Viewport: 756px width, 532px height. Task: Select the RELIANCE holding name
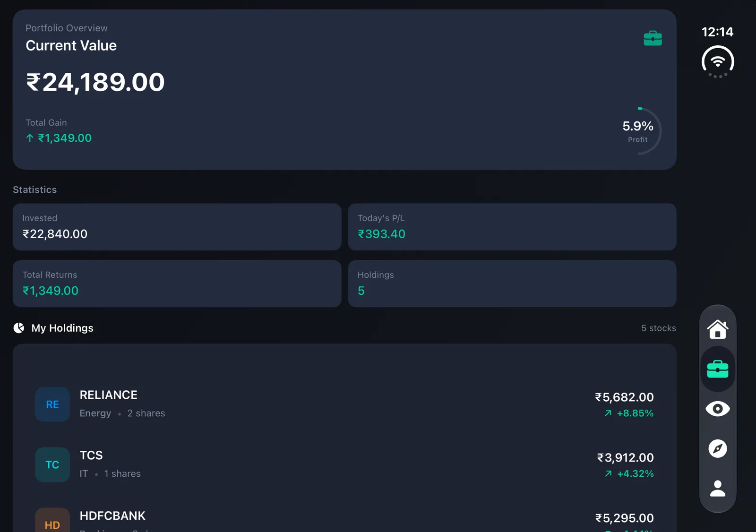pos(108,395)
